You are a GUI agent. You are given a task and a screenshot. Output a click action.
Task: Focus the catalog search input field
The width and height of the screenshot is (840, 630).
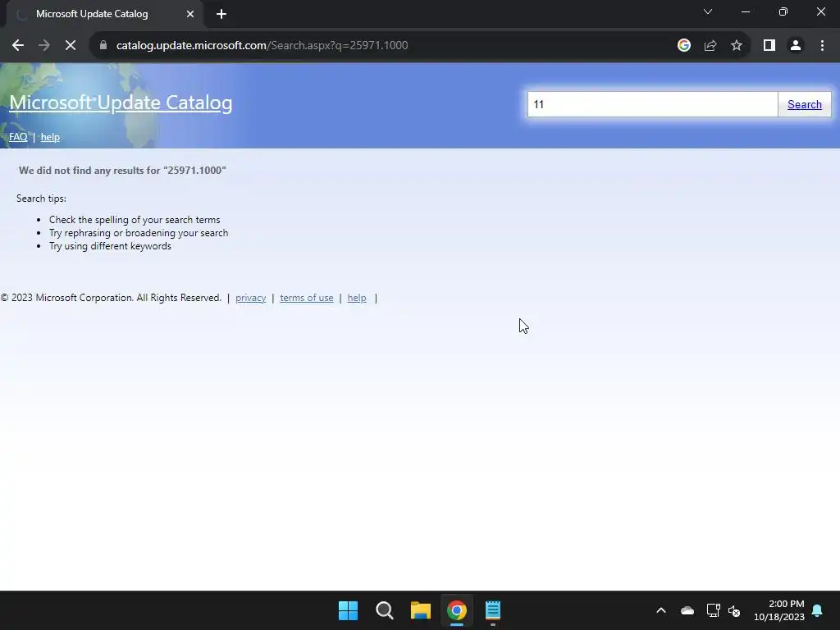pos(652,104)
